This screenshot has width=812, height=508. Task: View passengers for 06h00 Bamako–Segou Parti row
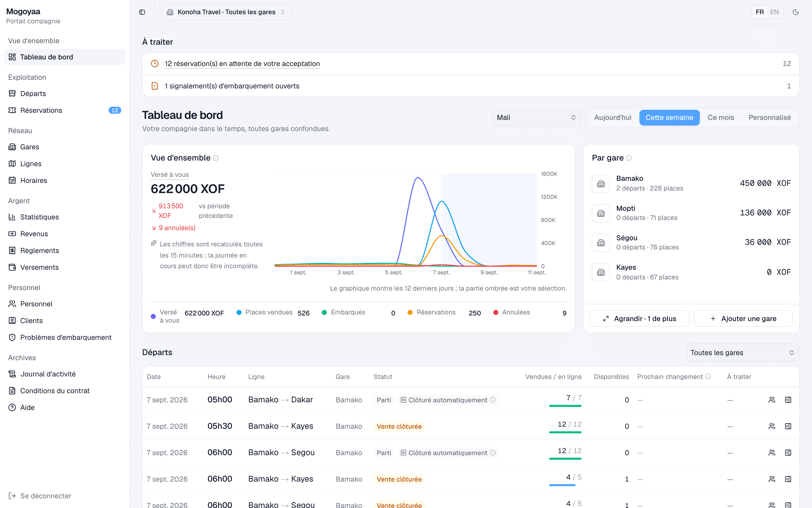(x=772, y=453)
